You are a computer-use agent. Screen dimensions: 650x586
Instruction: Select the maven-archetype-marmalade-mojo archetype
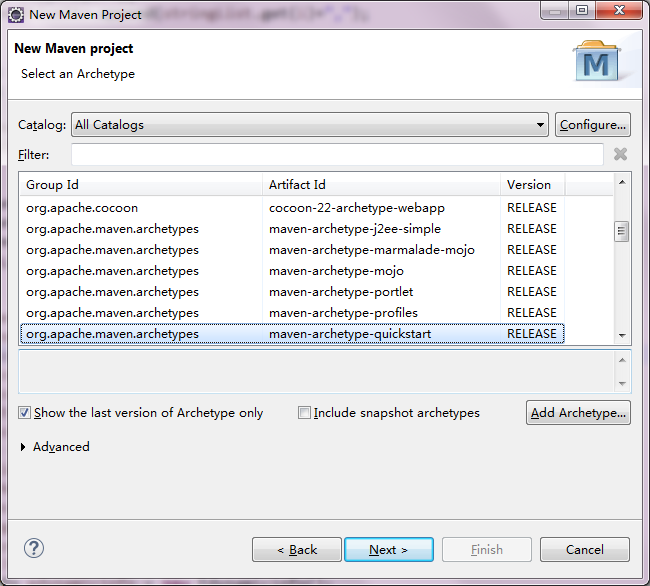pos(292,250)
